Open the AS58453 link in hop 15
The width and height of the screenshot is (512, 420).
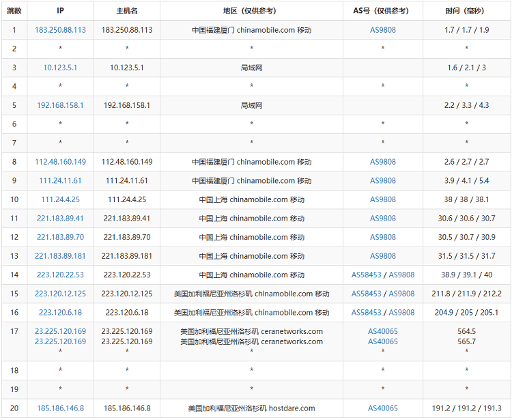click(367, 294)
